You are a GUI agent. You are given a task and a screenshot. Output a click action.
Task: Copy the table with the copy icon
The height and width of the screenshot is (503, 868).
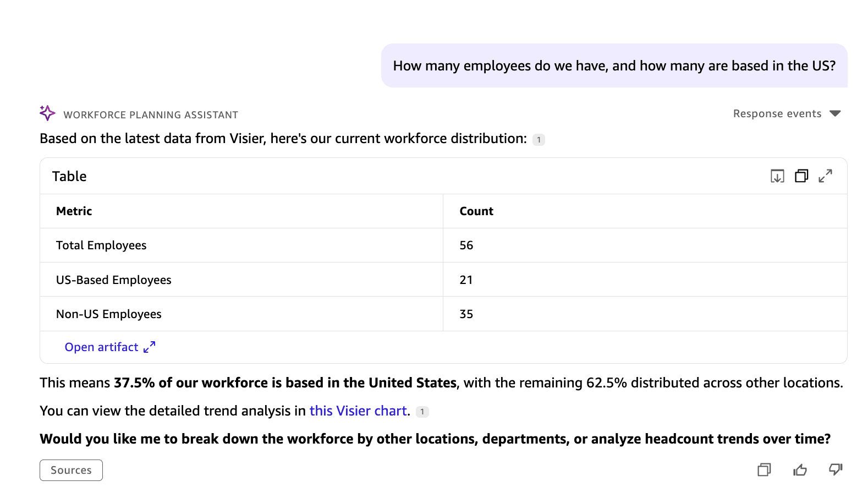click(801, 176)
